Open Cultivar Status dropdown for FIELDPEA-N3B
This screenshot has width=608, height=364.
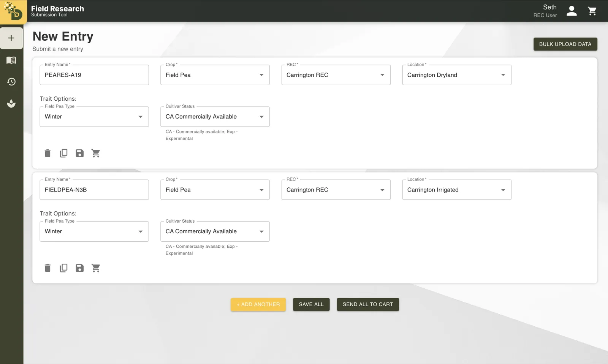pos(215,231)
